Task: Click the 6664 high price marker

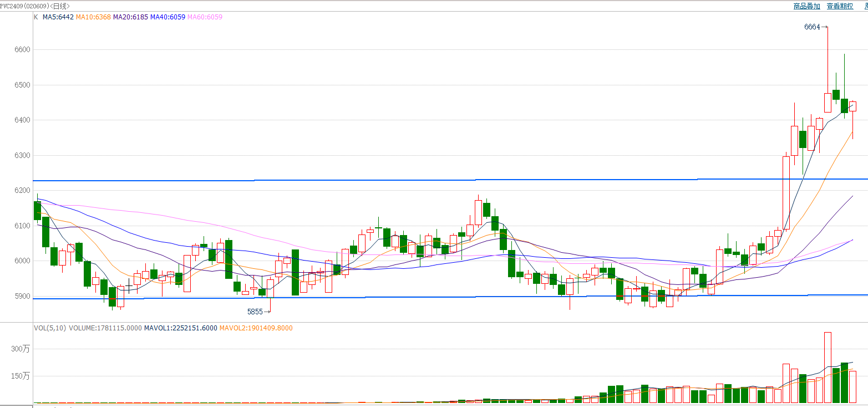Action: click(x=812, y=27)
